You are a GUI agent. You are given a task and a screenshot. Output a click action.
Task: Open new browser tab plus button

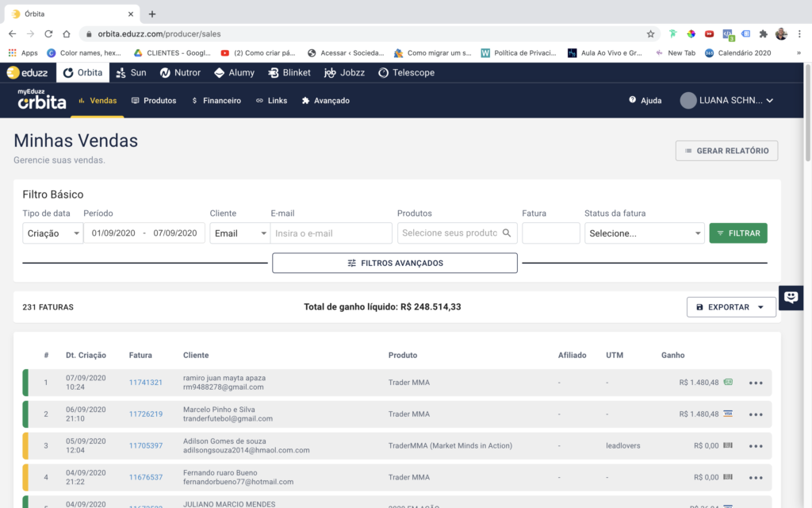click(151, 14)
